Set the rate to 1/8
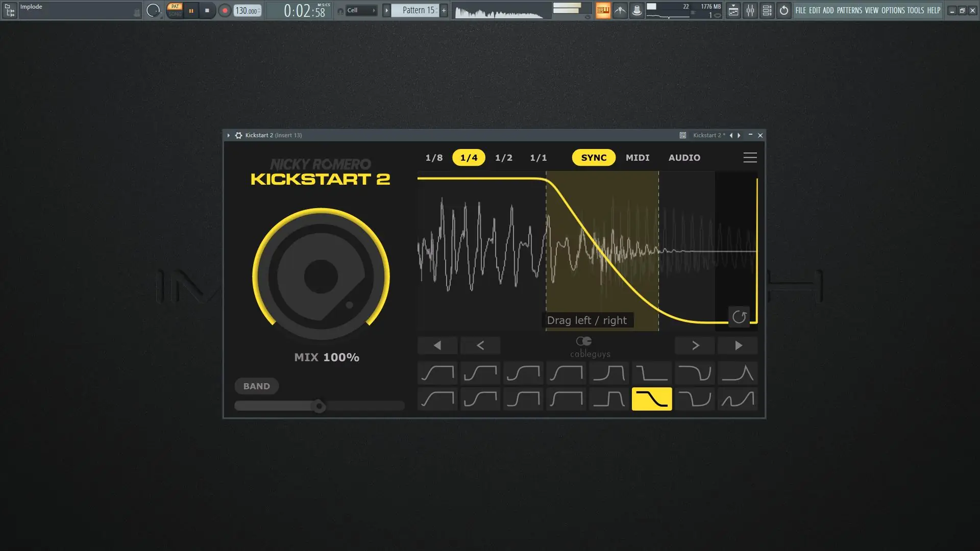Image resolution: width=980 pixels, height=551 pixels. point(434,158)
